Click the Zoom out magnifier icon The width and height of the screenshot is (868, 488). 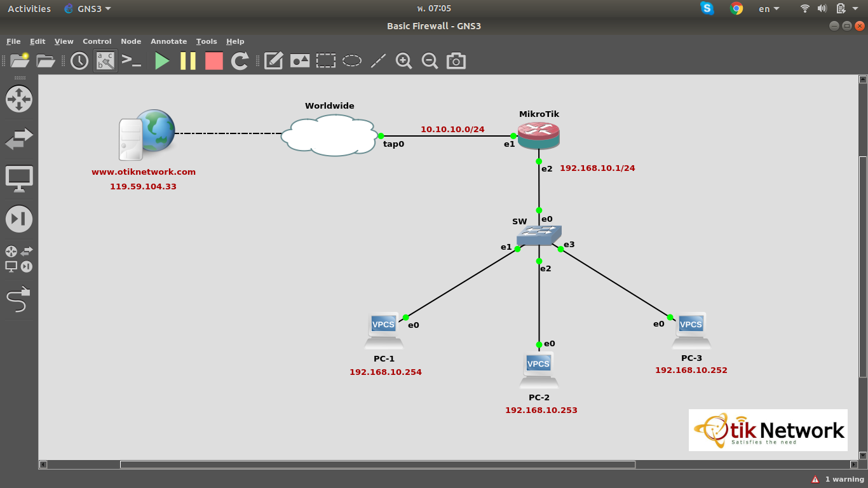[430, 61]
